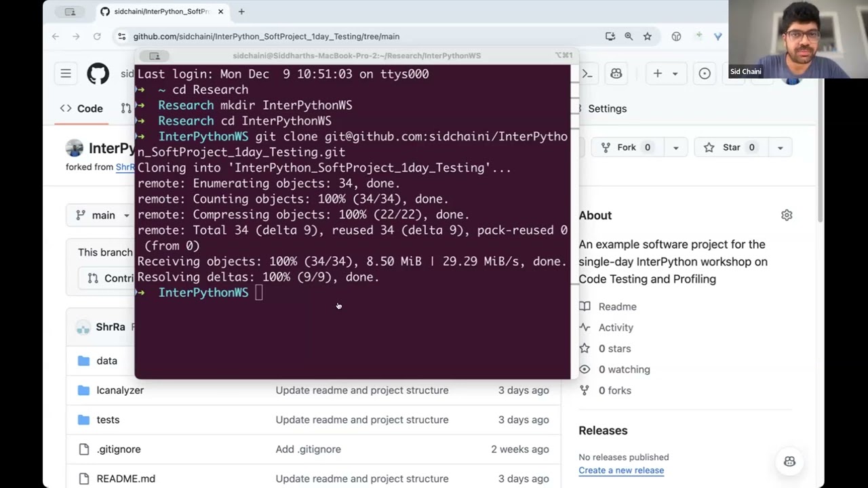868x488 pixels.
Task: Open Copilot chat floating button at bottom right
Action: click(x=789, y=462)
